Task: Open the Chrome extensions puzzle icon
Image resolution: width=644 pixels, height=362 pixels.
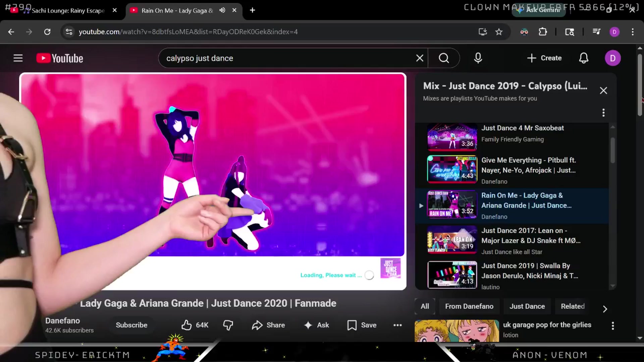Action: coord(543,32)
